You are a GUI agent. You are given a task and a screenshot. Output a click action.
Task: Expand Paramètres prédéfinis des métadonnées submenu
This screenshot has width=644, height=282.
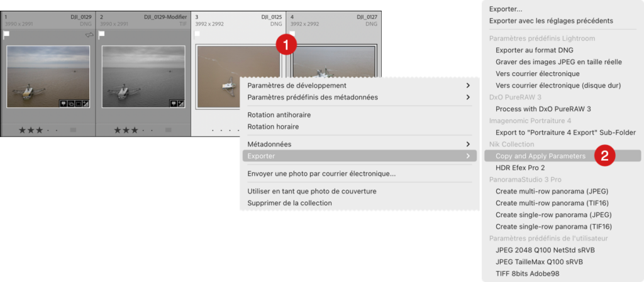pyautogui.click(x=359, y=97)
